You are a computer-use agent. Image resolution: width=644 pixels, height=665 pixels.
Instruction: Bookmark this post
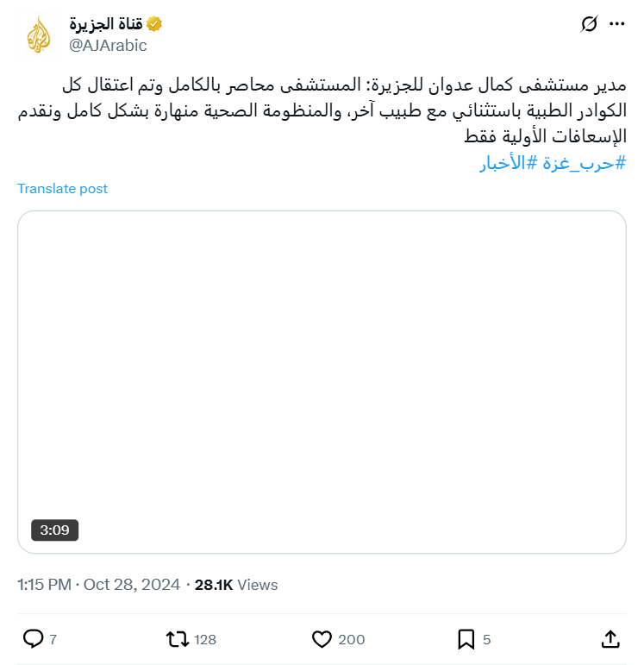[x=466, y=639]
